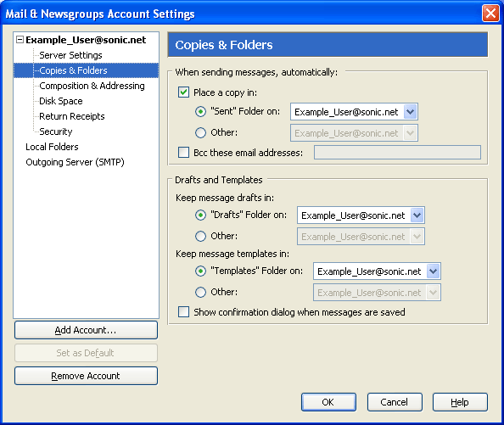Choose Other radio under Keep message drafts in
This screenshot has height=425, width=504.
(x=200, y=236)
